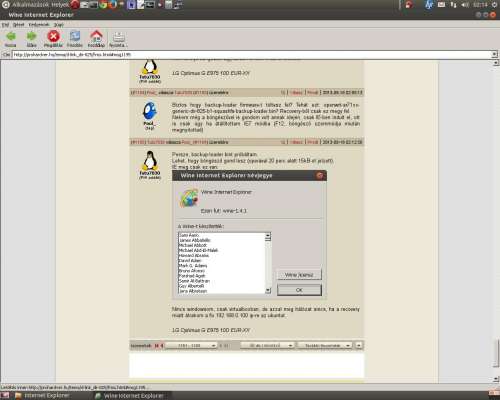This screenshot has height=400, width=500.
Task: Open the first menu in menu bar
Action: tap(5, 25)
